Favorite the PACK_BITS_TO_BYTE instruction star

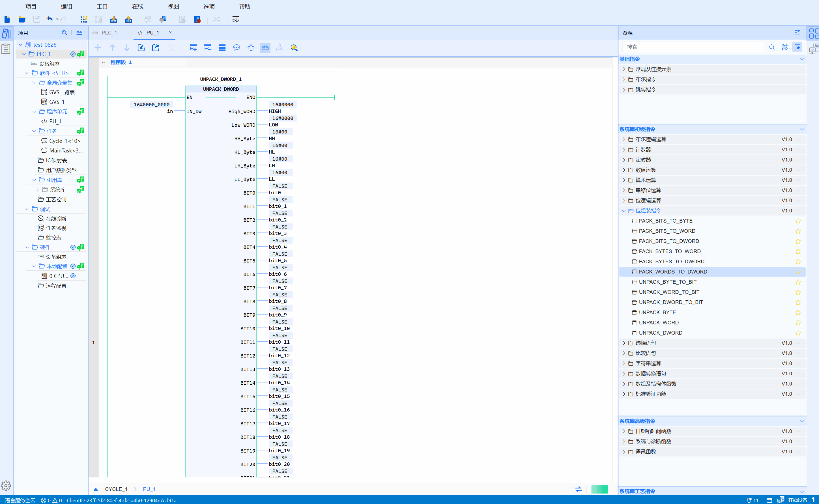coord(798,221)
